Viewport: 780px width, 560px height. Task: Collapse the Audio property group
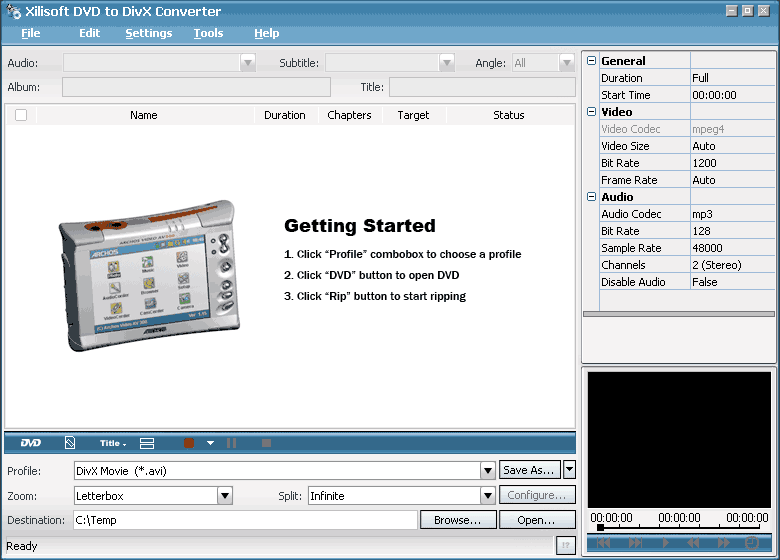pyautogui.click(x=591, y=196)
